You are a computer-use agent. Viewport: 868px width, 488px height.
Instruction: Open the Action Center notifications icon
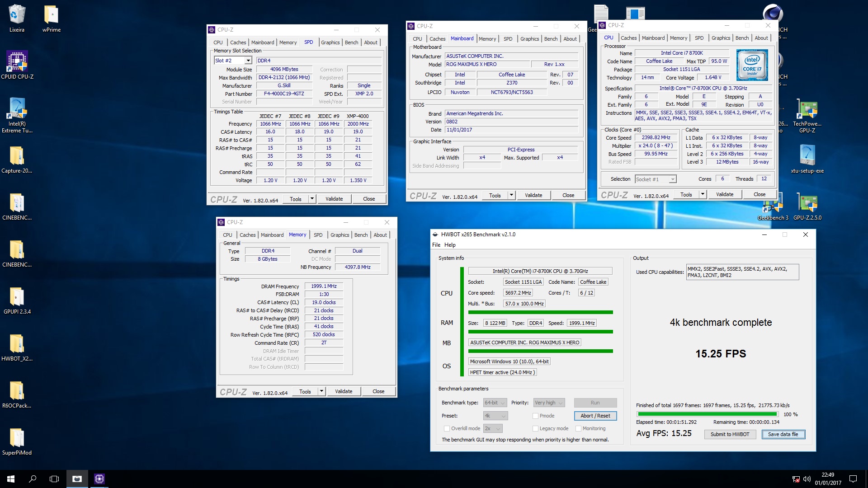coord(853,479)
